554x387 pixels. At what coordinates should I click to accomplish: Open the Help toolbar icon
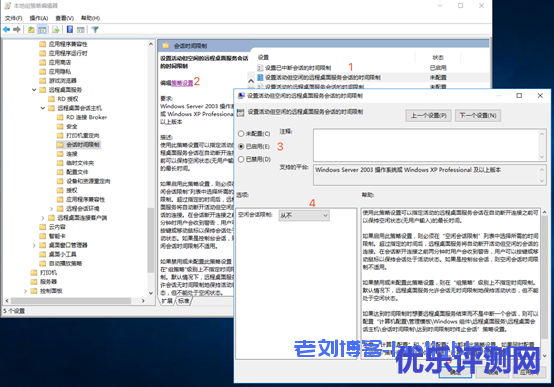(x=70, y=30)
